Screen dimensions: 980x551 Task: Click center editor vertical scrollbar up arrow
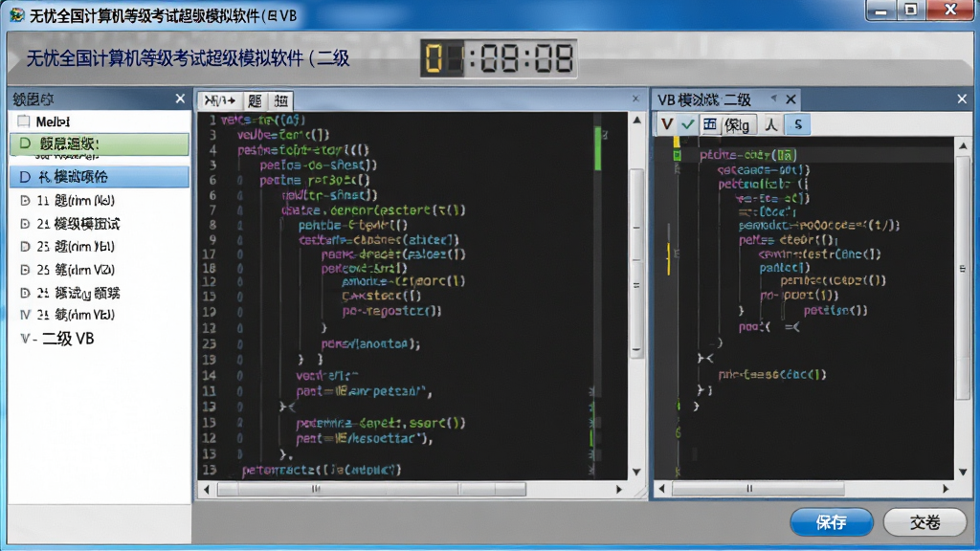[636, 120]
